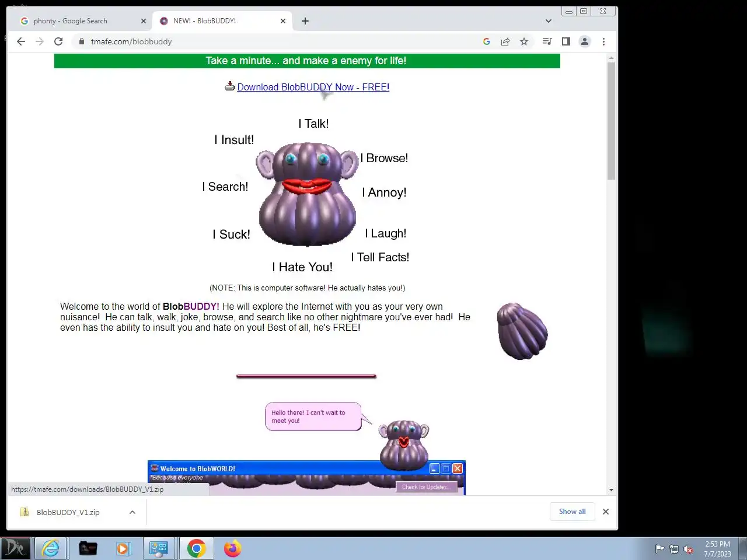Share this page via share icon
Image resolution: width=747 pixels, height=560 pixels.
click(505, 41)
